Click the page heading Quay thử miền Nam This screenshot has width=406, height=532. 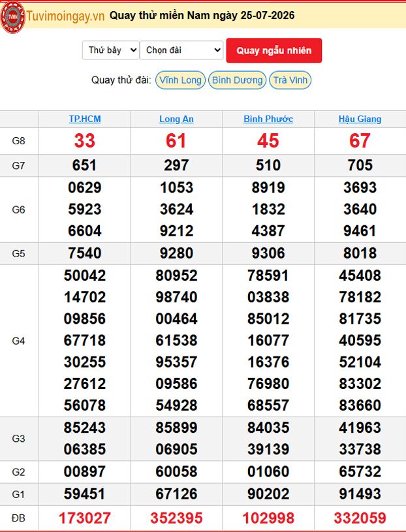[x=161, y=16]
